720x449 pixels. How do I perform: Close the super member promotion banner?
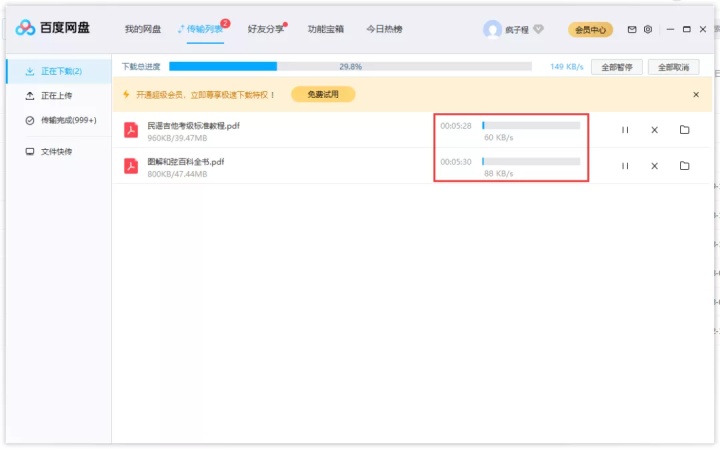[x=696, y=95]
